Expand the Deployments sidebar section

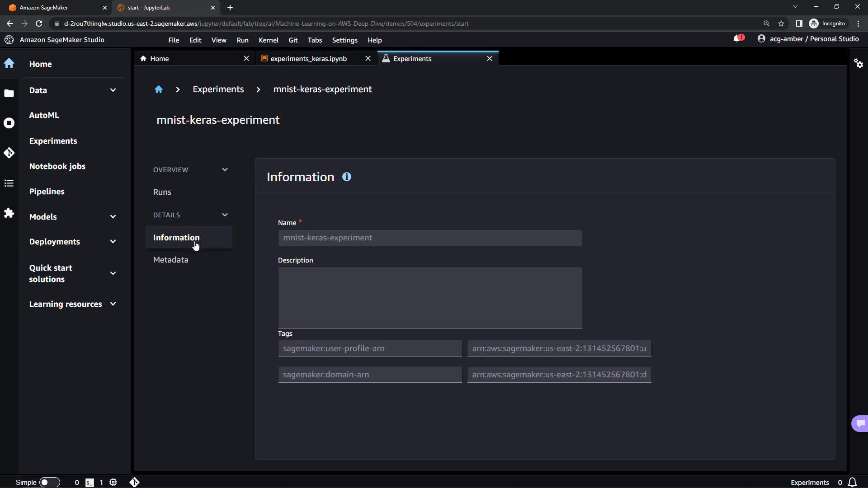113,242
